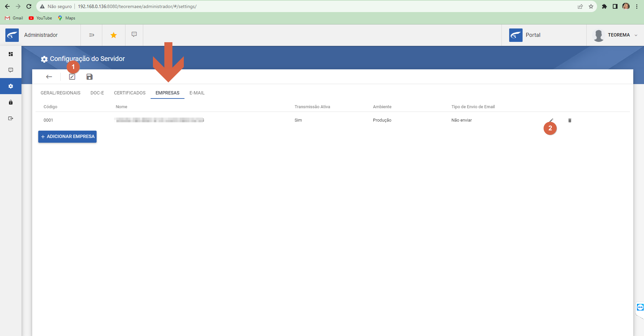This screenshot has height=336, width=644.
Task: Click the Ambiente column header
Action: click(x=382, y=107)
